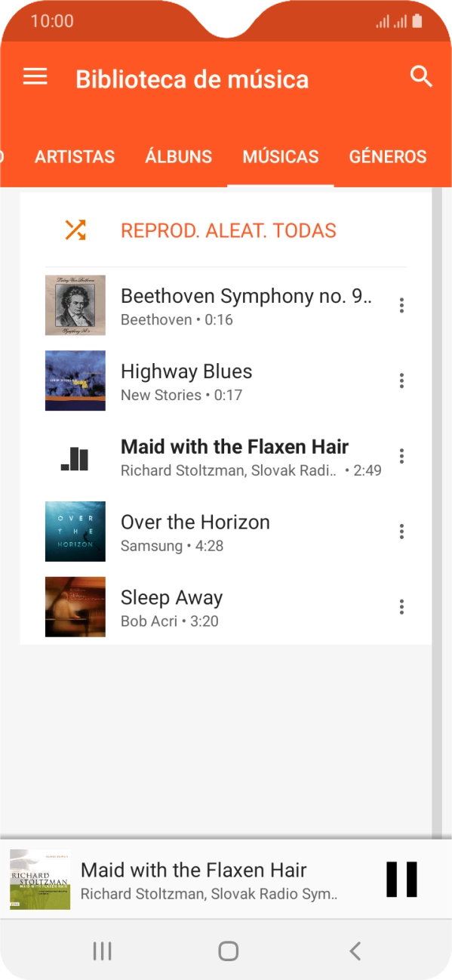Screen dimensions: 452x980
Task: Select the ARTISTAS tab
Action: (74, 156)
